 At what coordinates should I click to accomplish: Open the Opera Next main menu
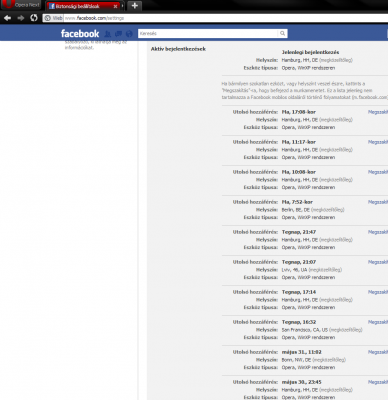click(x=21, y=5)
